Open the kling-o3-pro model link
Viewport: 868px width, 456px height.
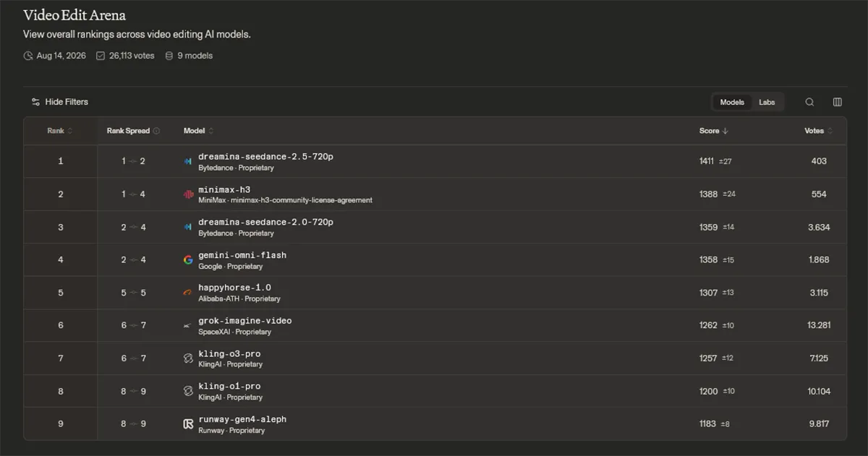pyautogui.click(x=229, y=354)
